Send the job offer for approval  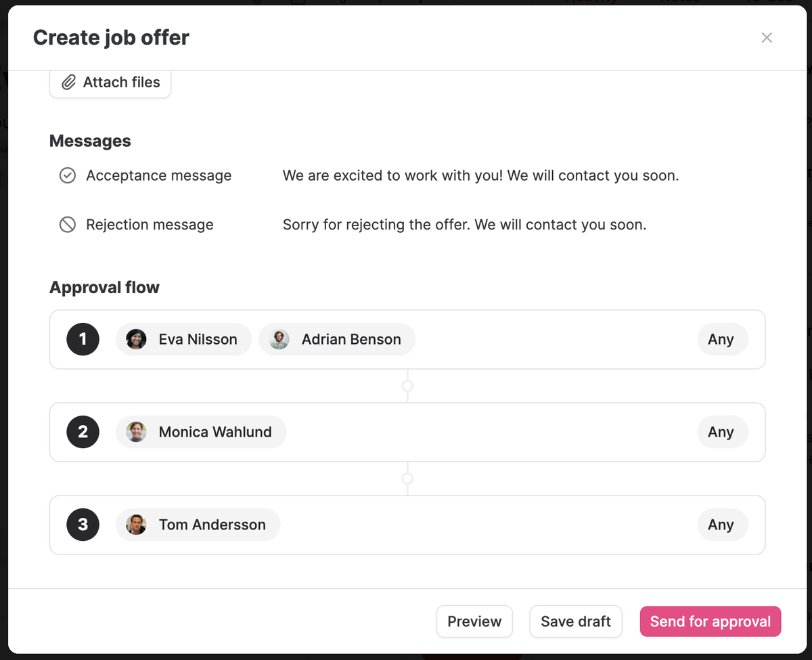pyautogui.click(x=710, y=621)
